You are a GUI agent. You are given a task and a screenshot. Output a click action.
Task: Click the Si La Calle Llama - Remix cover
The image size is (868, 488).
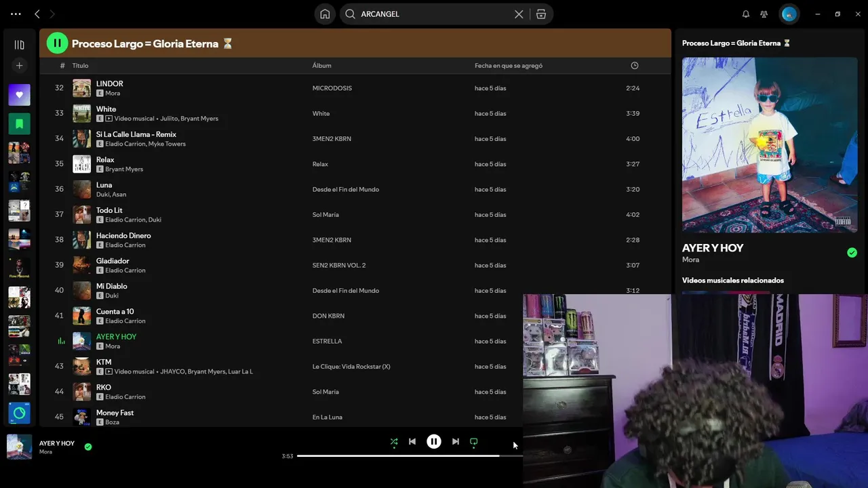81,139
